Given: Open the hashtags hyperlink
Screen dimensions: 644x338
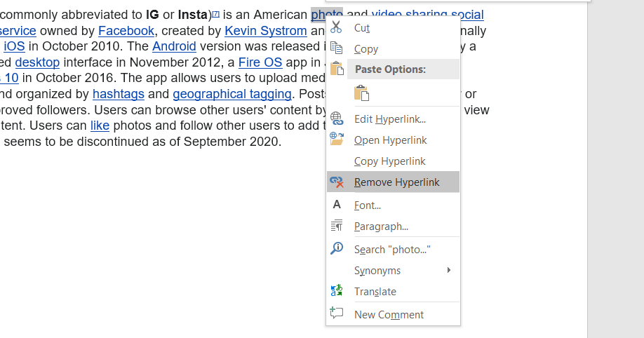Looking at the screenshot, I should [118, 93].
